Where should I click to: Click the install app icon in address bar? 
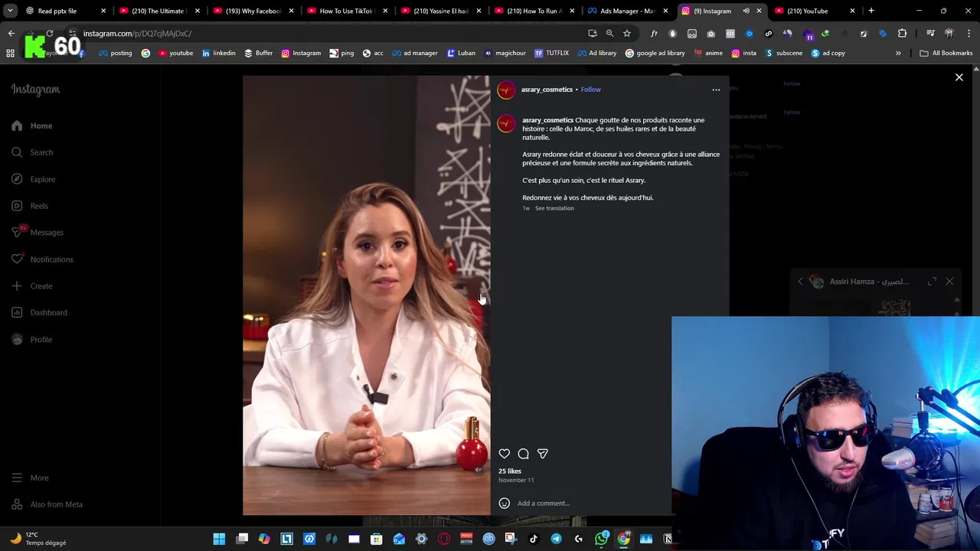pos(593,34)
